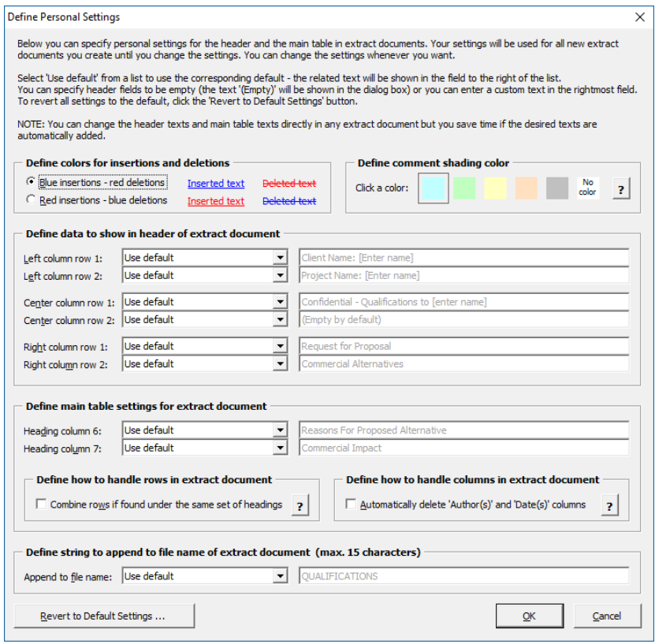The width and height of the screenshot is (655, 644).
Task: Click Reasons For Proposed Alternative field
Action: point(463,430)
